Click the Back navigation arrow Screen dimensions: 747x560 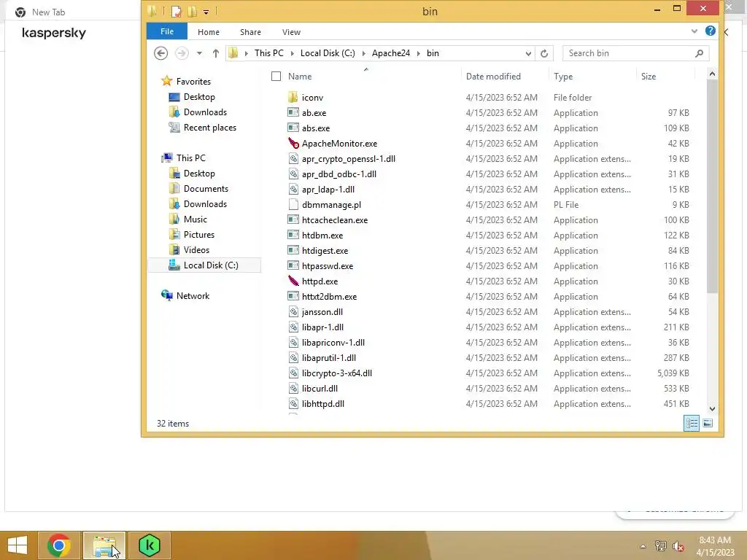pos(160,53)
